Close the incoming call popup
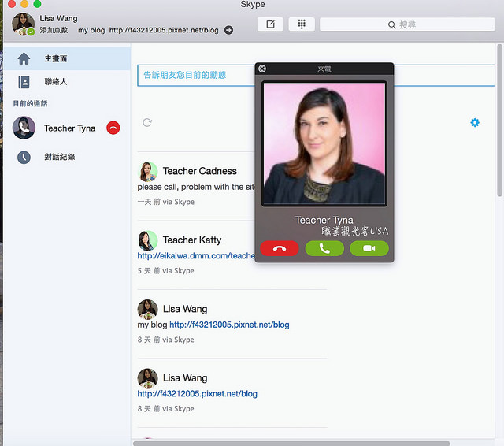Viewport: 504px width, 446px height. pyautogui.click(x=262, y=69)
